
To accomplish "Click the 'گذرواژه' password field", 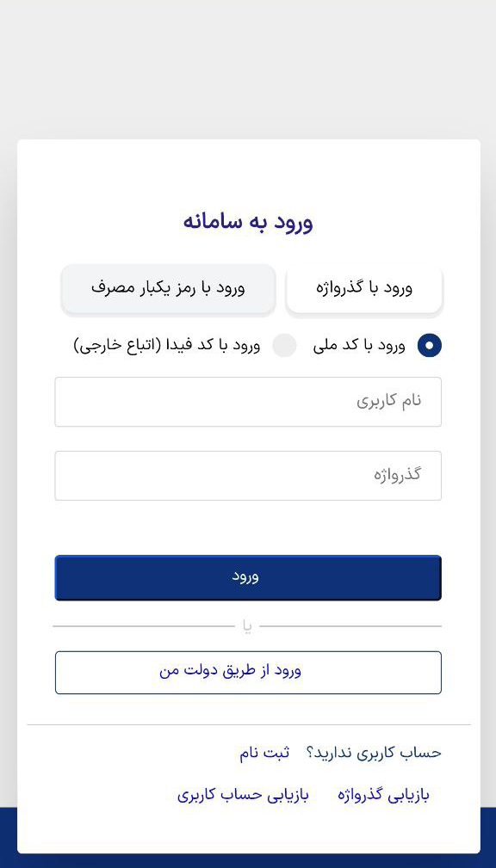I will pyautogui.click(x=248, y=476).
